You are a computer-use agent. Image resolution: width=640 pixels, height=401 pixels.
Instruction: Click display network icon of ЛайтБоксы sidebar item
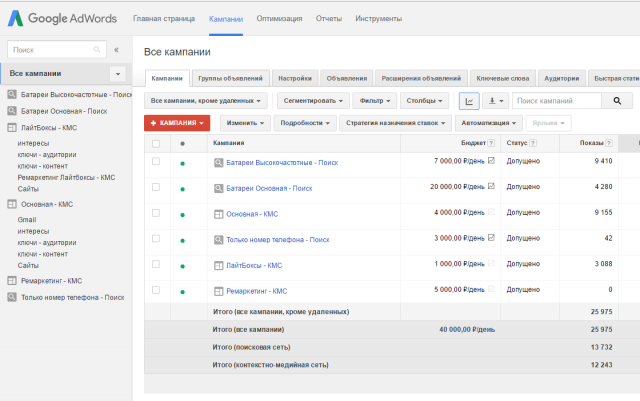point(12,127)
